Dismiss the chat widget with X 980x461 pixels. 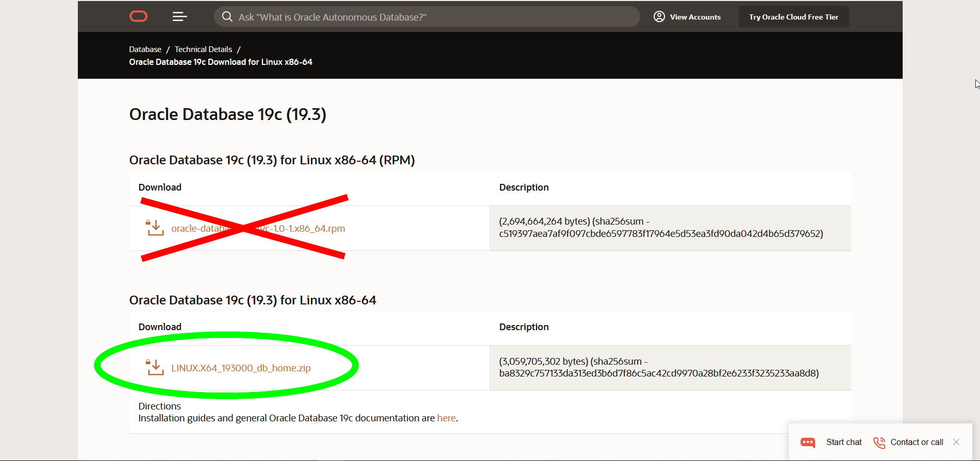pos(956,442)
